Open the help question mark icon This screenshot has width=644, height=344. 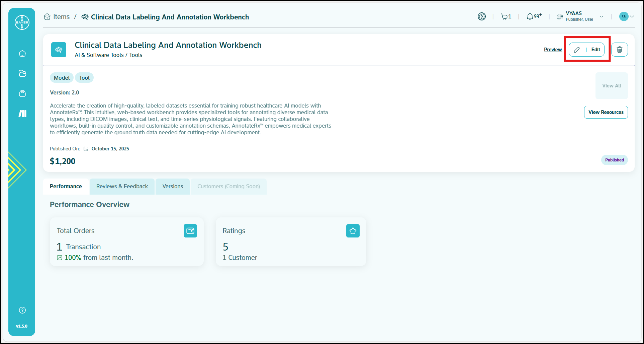click(x=22, y=310)
